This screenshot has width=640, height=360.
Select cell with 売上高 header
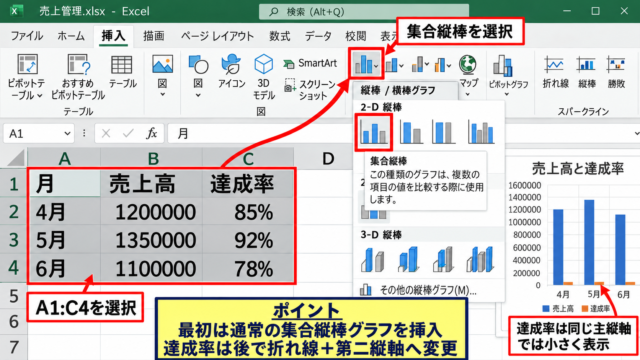click(151, 184)
